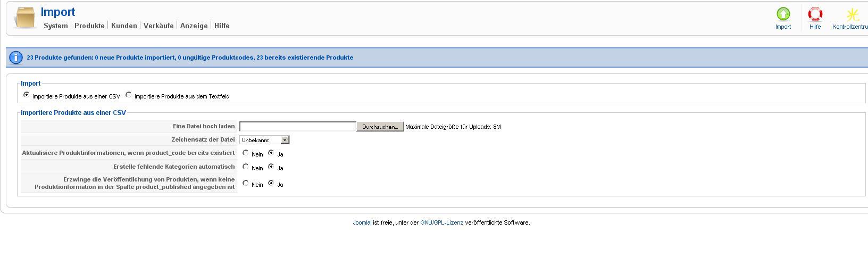Click the Durchsuchen file browse button
This screenshot has height=264, width=868.
(380, 127)
